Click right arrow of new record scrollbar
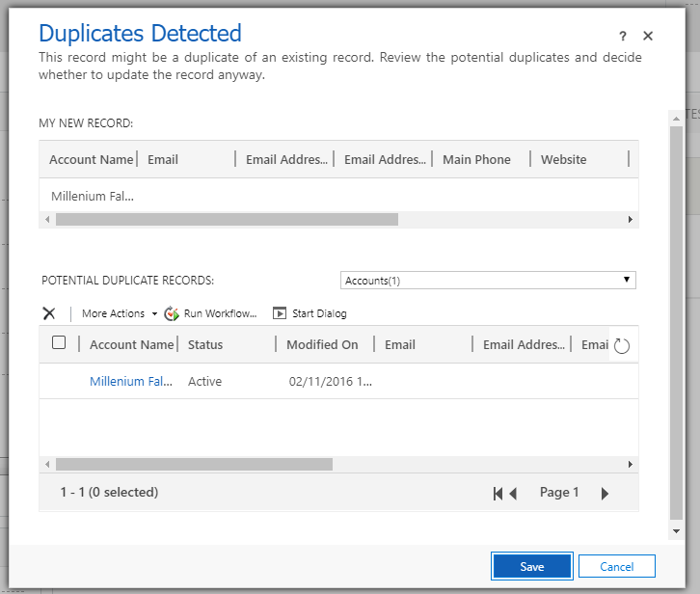700x594 pixels. (x=630, y=219)
